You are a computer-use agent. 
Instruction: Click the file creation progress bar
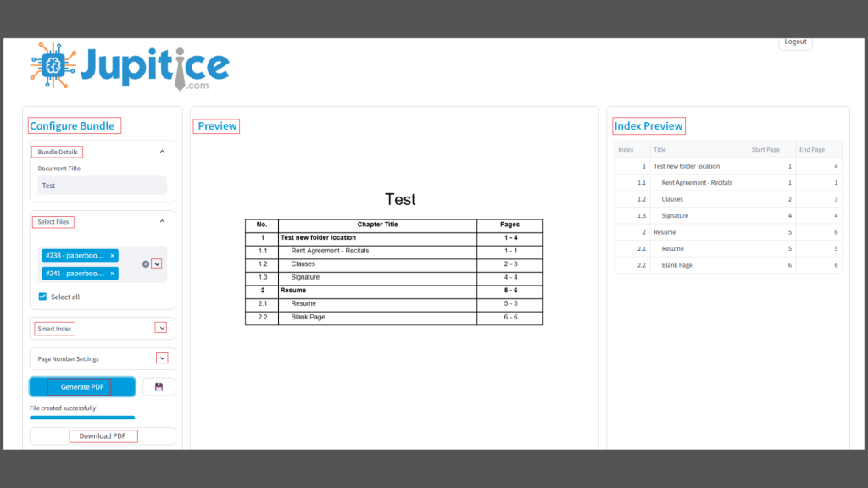[x=82, y=418]
